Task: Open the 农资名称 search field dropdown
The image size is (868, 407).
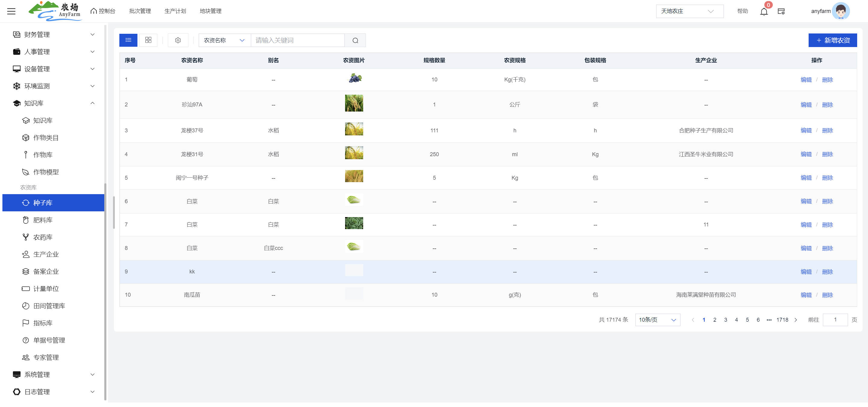Action: pyautogui.click(x=225, y=40)
